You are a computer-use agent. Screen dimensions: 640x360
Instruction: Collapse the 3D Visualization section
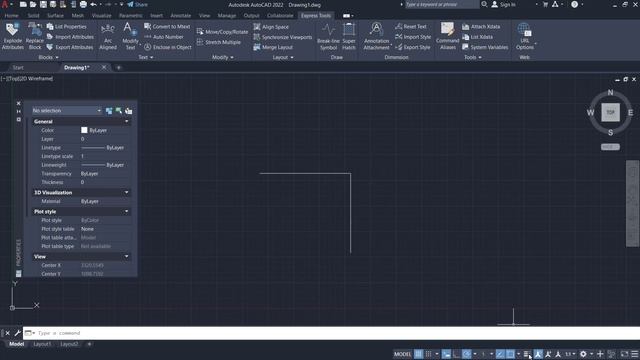126,192
